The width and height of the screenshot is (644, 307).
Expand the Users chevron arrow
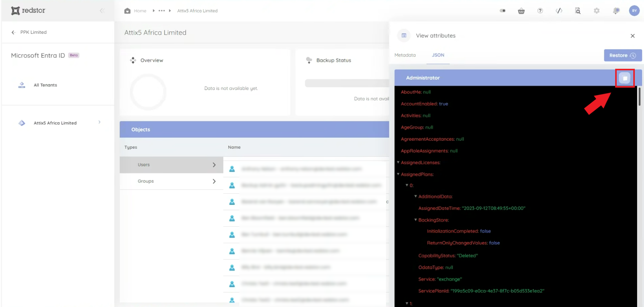click(x=214, y=165)
